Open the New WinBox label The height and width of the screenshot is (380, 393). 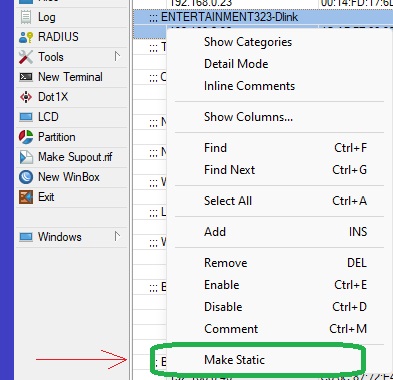(69, 177)
